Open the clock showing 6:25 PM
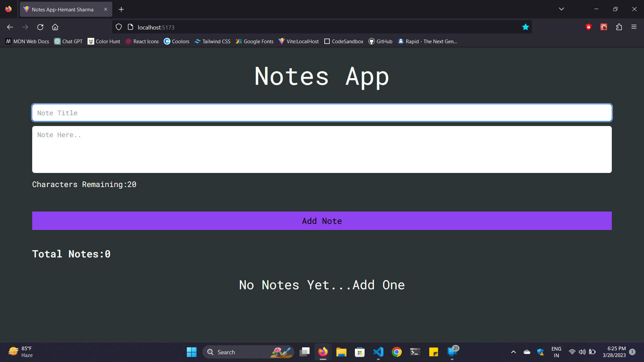Image resolution: width=644 pixels, height=362 pixels. [x=614, y=352]
